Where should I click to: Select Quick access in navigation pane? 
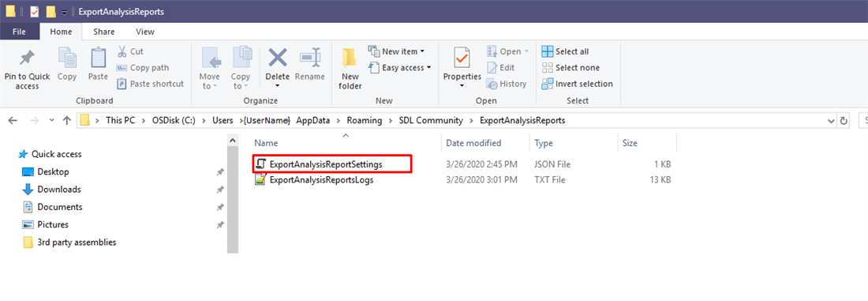[51, 154]
